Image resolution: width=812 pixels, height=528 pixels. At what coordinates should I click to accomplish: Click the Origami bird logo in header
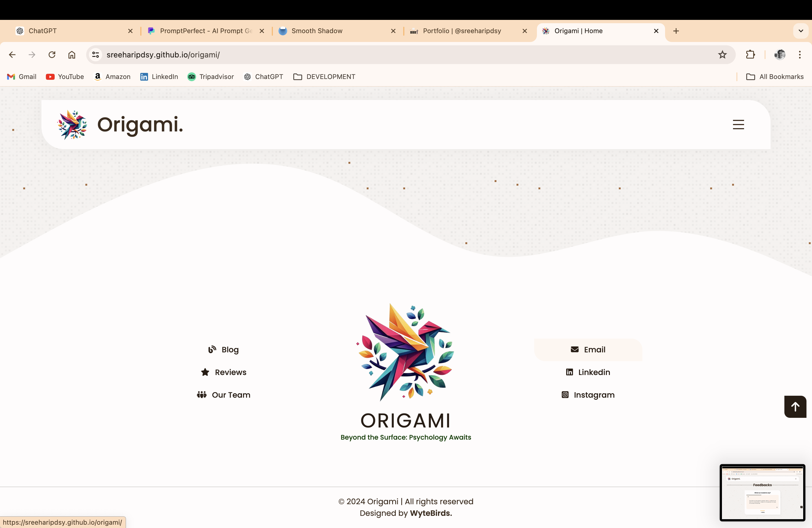click(72, 125)
